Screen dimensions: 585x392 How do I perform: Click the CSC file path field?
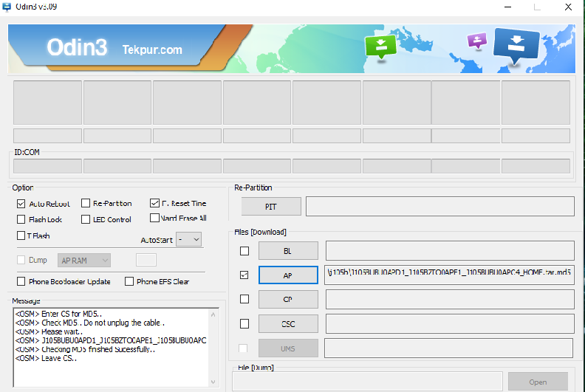pyautogui.click(x=450, y=324)
